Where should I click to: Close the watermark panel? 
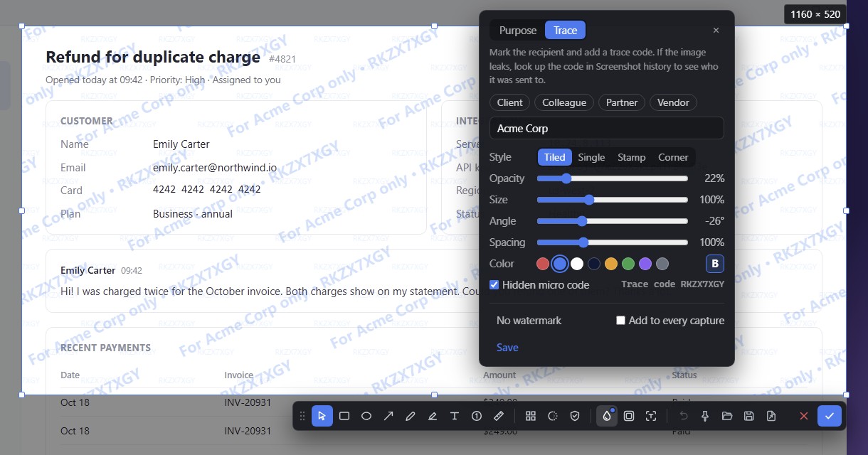point(716,30)
